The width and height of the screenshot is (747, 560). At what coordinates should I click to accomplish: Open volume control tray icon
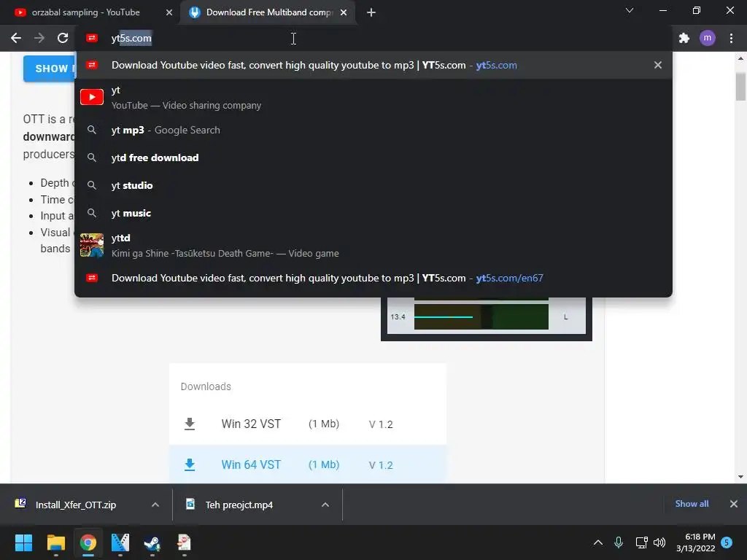659,542
